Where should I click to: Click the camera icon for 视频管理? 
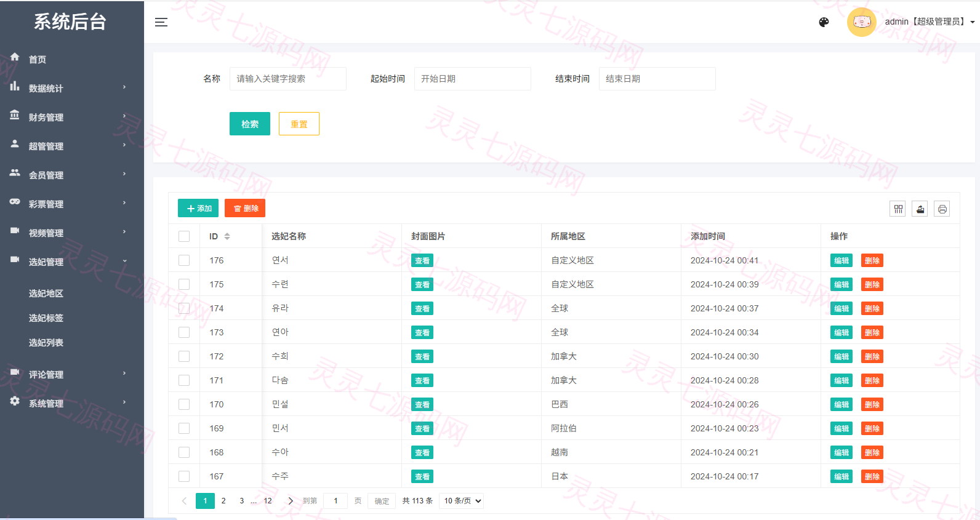(15, 231)
